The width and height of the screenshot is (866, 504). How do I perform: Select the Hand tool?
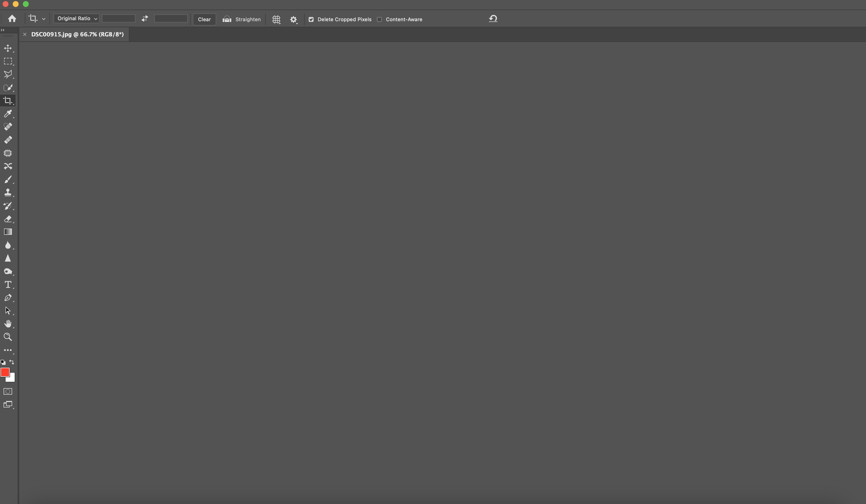[8, 323]
